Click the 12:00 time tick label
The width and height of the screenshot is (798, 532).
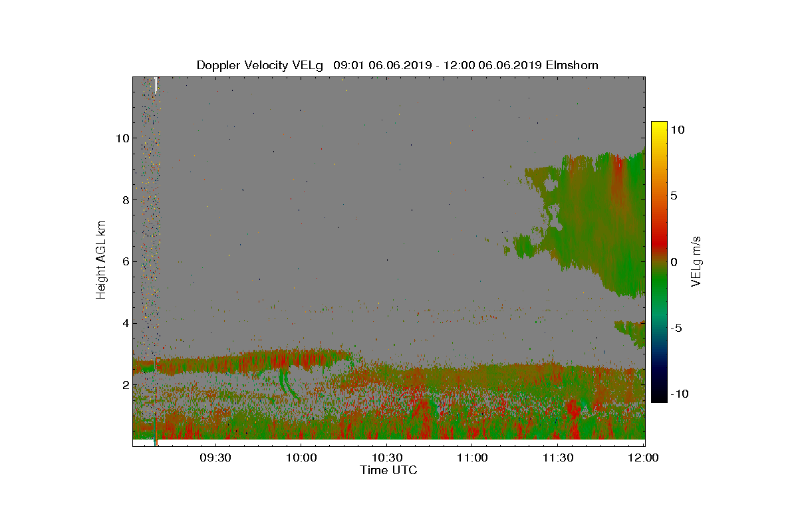642,458
